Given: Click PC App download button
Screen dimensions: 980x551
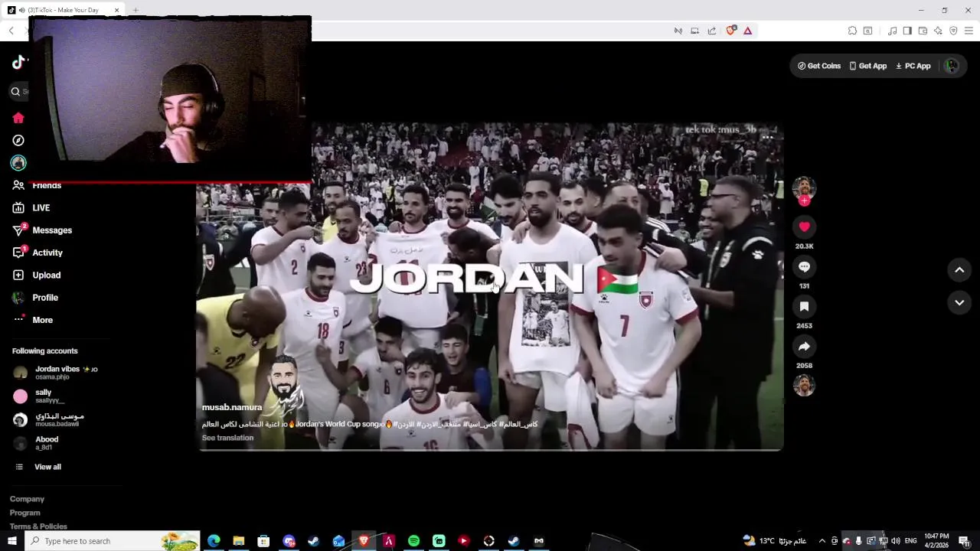Looking at the screenshot, I should tap(913, 66).
